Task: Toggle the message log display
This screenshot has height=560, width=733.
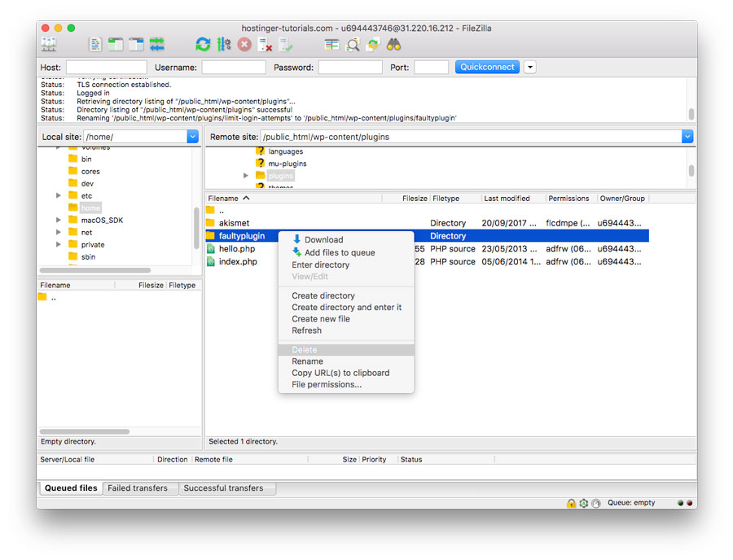Action: click(x=95, y=45)
